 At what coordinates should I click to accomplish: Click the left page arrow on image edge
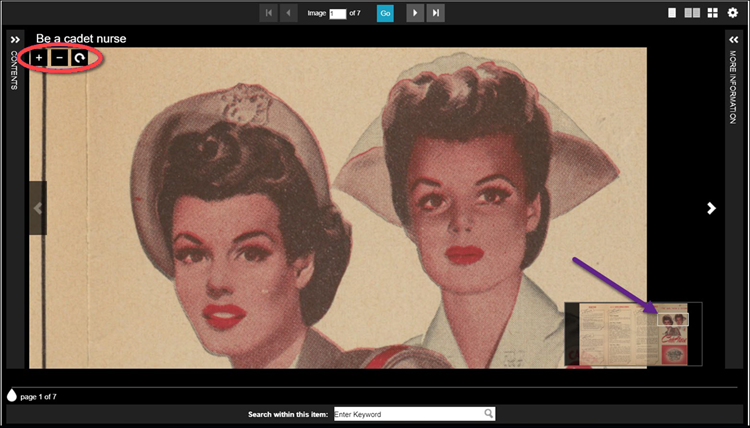38,208
